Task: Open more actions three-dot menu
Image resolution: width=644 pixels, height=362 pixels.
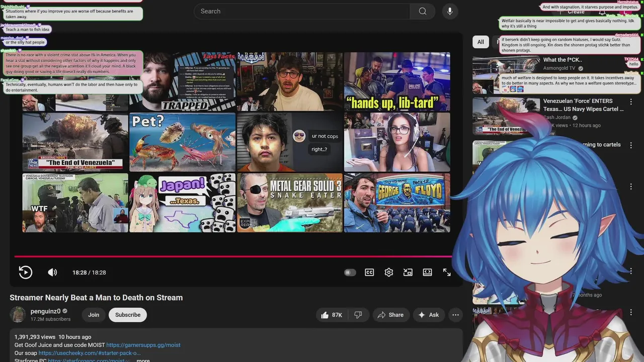Action: click(455, 315)
